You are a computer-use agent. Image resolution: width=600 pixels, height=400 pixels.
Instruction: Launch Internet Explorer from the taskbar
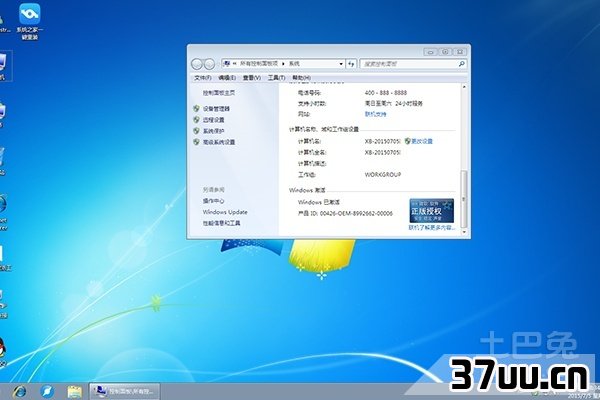(19, 392)
